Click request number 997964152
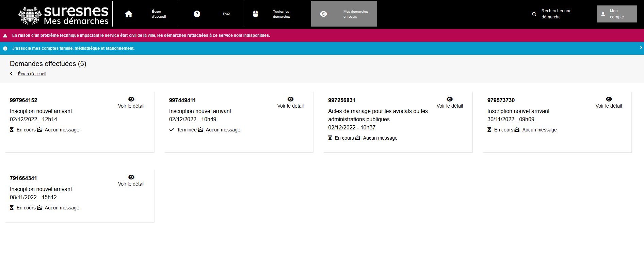Screen dimensions: 644x253 click(x=23, y=100)
